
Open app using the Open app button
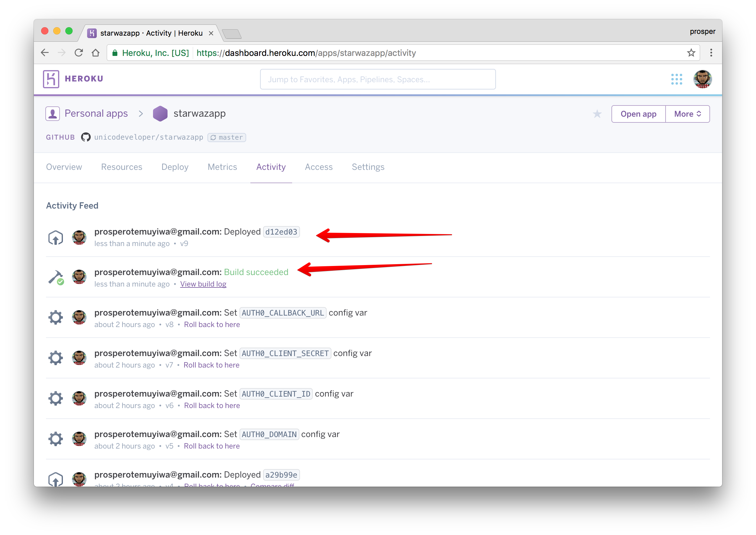pos(638,113)
